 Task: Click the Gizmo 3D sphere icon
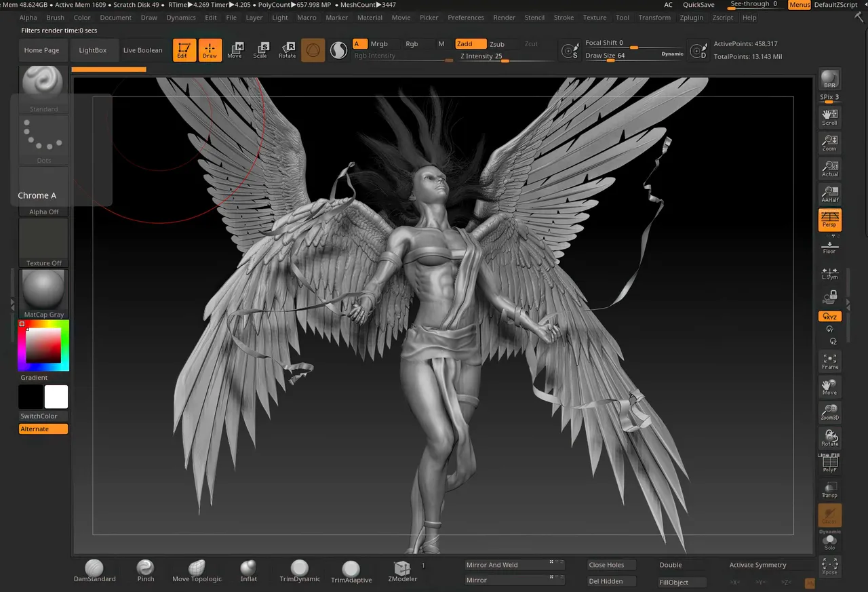[x=313, y=50]
